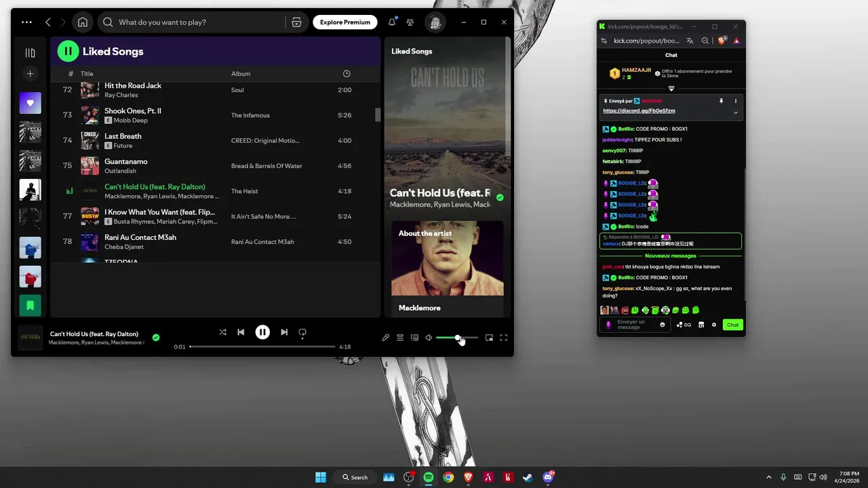Open channel points icon in Kick chat
Image resolution: width=868 pixels, height=488 pixels.
pyautogui.click(x=684, y=325)
